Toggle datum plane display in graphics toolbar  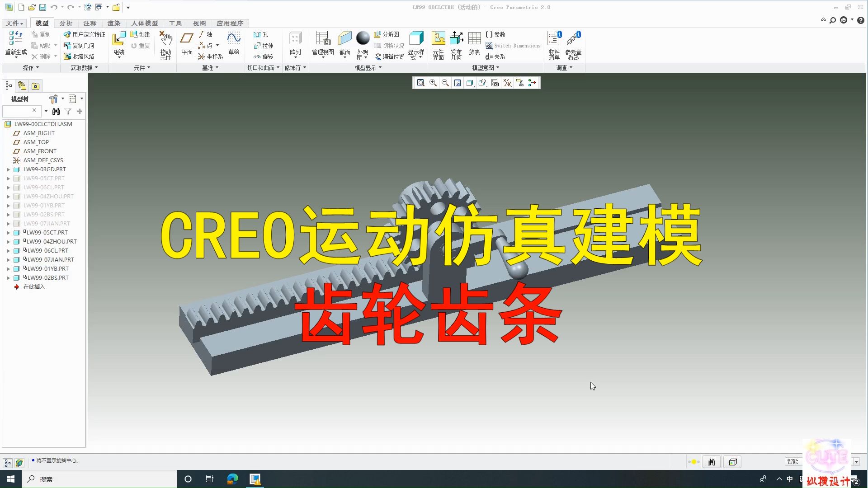[x=507, y=83]
